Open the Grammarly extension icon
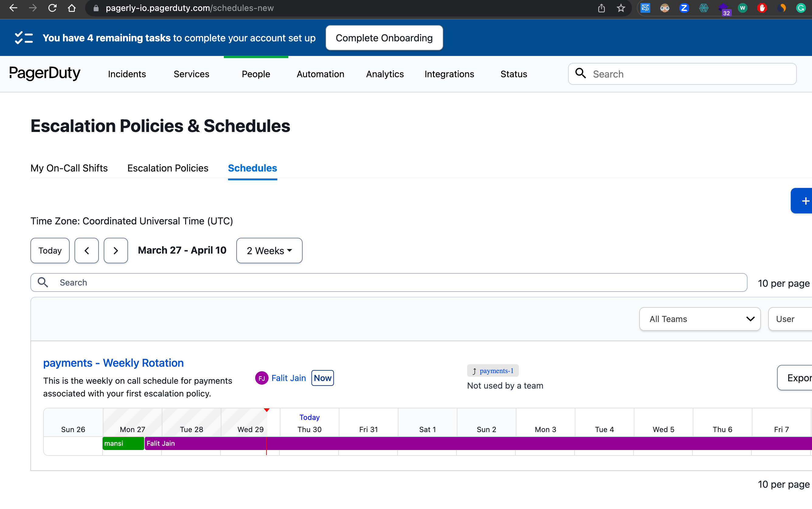The height and width of the screenshot is (509, 812). click(x=801, y=8)
